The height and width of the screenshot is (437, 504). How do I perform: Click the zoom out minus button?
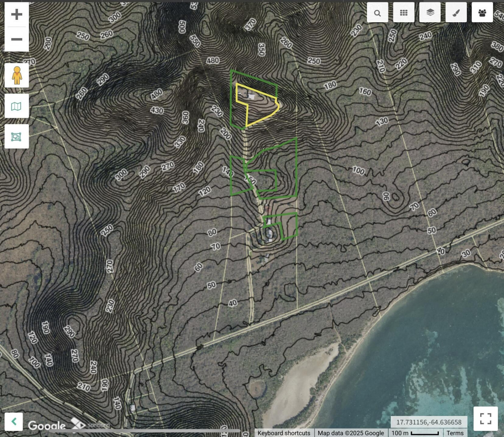17,39
